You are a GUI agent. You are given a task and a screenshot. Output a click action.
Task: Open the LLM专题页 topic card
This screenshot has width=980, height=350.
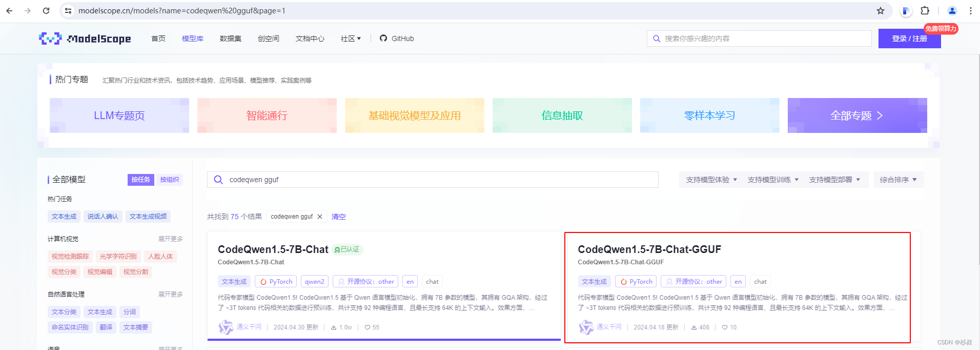pyautogui.click(x=119, y=115)
